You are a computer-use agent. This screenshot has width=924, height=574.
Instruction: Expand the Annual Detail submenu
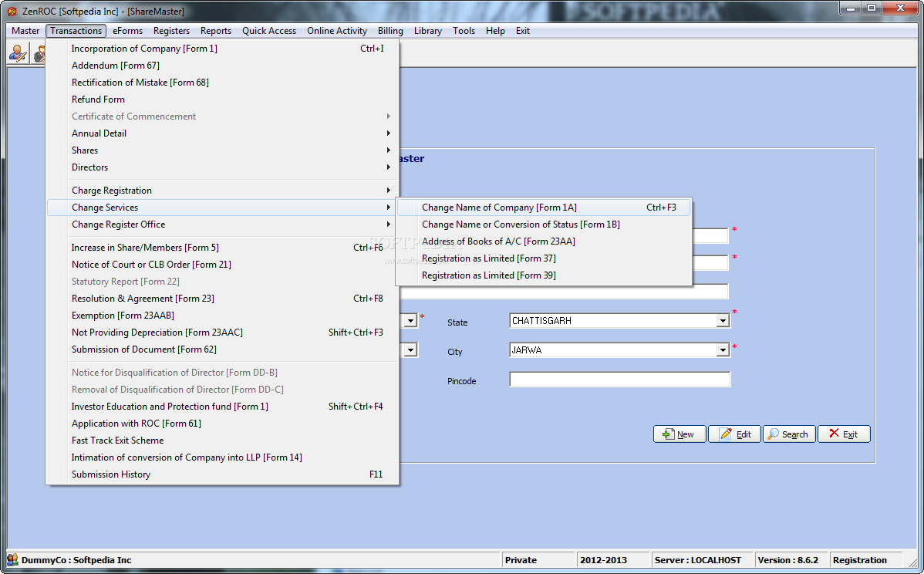click(x=223, y=133)
